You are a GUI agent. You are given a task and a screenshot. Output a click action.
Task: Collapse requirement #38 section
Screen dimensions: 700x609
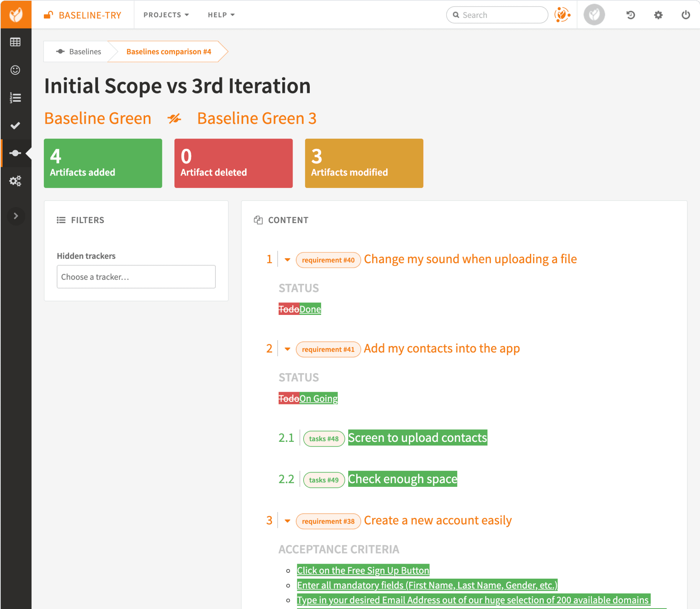(287, 521)
